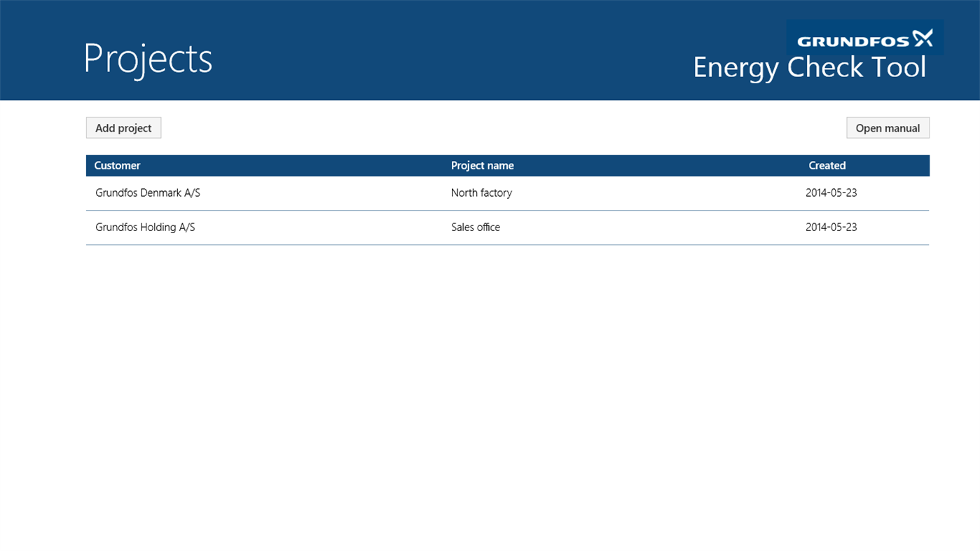Click the created date of Sales office

tap(831, 227)
